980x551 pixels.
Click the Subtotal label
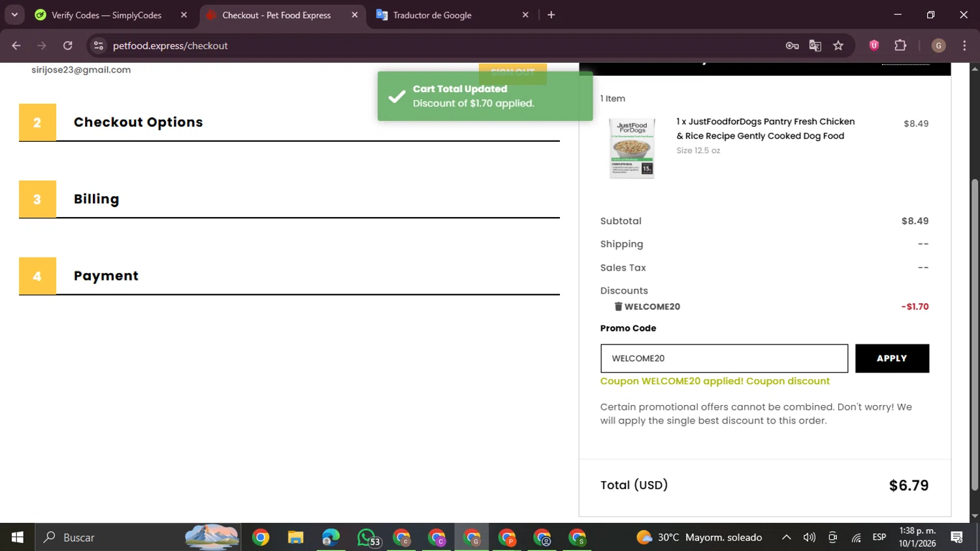[621, 221]
